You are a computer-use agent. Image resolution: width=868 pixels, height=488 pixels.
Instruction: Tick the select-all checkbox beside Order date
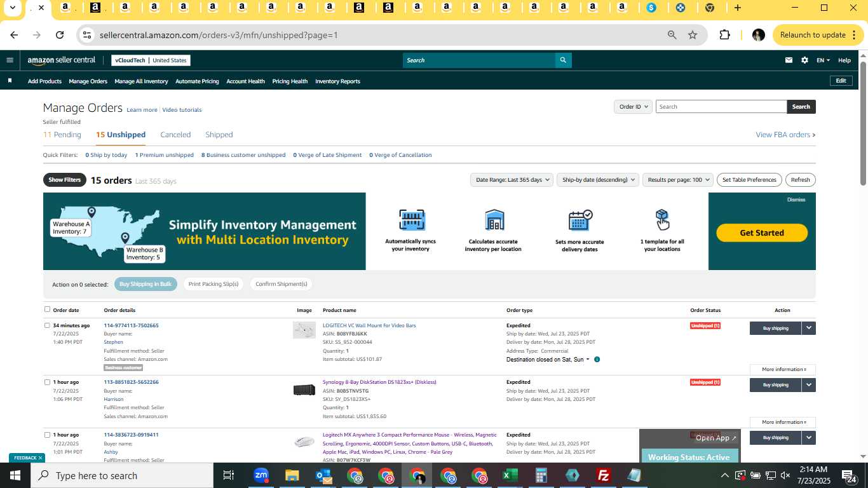(47, 309)
